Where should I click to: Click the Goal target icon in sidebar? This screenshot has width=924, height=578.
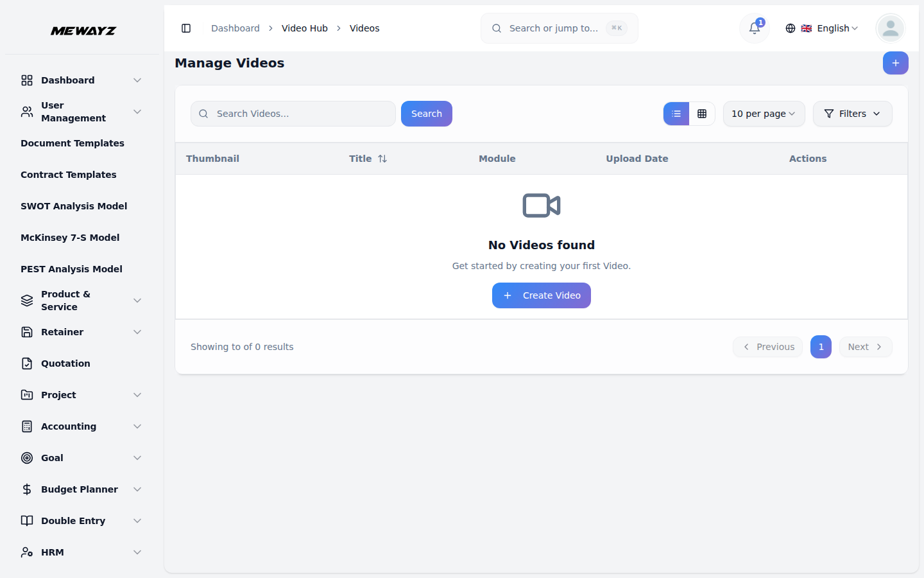26,457
